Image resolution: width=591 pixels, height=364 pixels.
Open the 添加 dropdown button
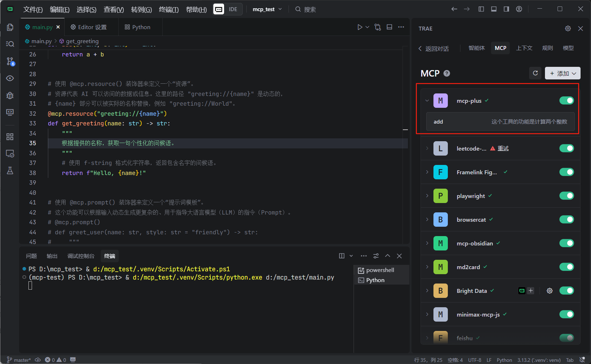[563, 73]
